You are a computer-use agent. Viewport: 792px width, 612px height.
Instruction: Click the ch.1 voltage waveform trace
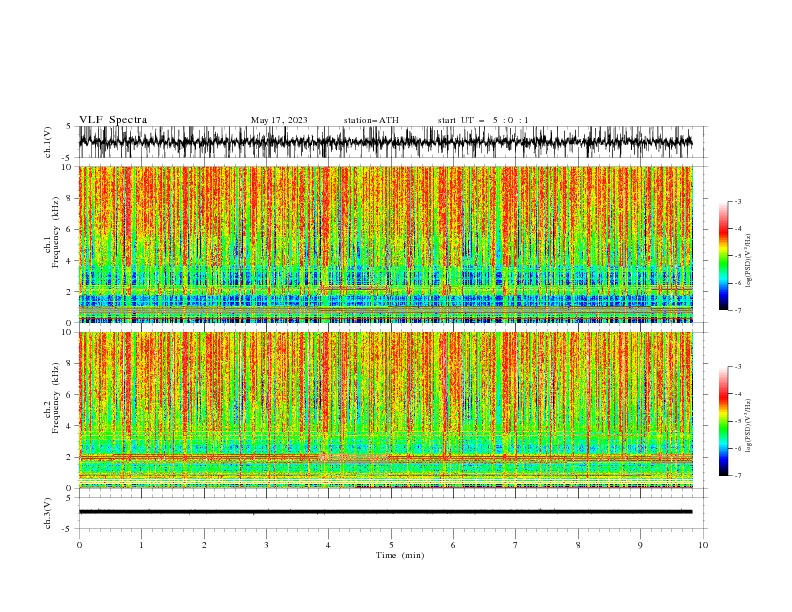click(385, 141)
